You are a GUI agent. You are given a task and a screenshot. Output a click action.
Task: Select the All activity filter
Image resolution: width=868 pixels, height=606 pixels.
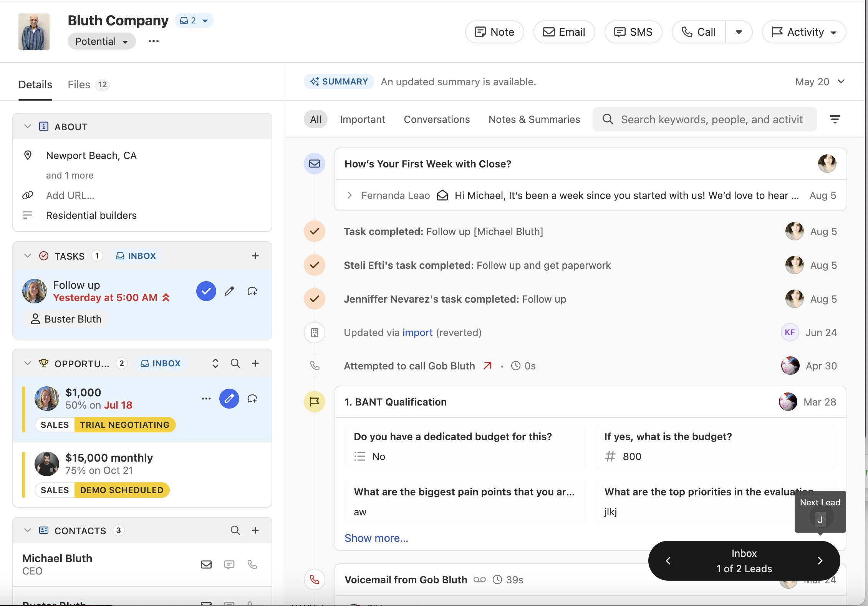pyautogui.click(x=316, y=119)
